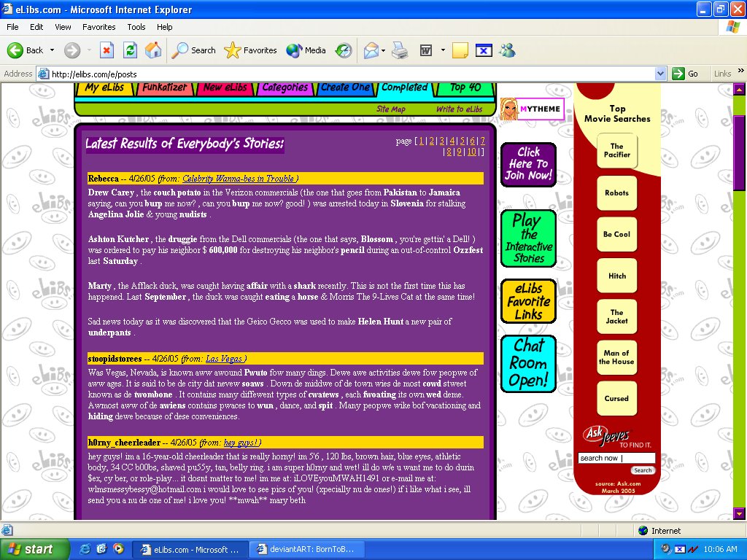Expand the Back button history dropdown
747x560 pixels.
coord(52,50)
